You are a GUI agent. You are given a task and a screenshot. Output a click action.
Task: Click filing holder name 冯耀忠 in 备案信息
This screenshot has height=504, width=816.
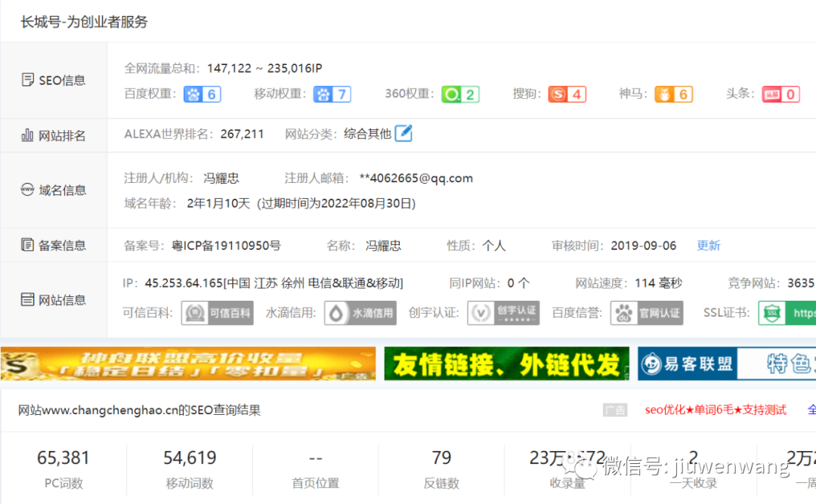(x=384, y=246)
